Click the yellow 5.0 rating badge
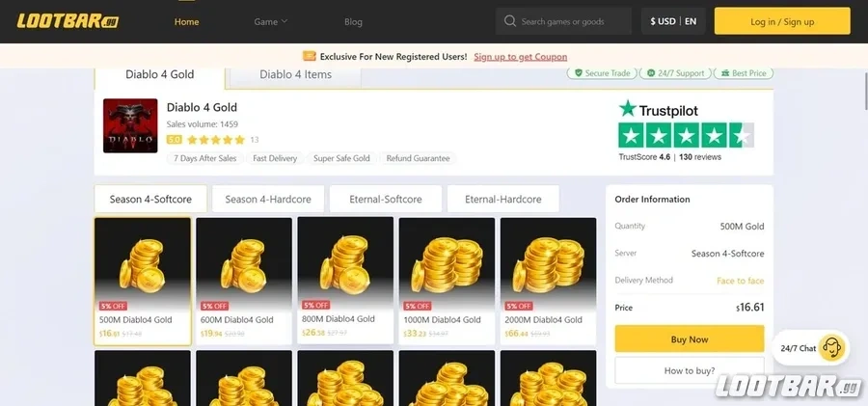Image resolution: width=868 pixels, height=406 pixels. [174, 140]
